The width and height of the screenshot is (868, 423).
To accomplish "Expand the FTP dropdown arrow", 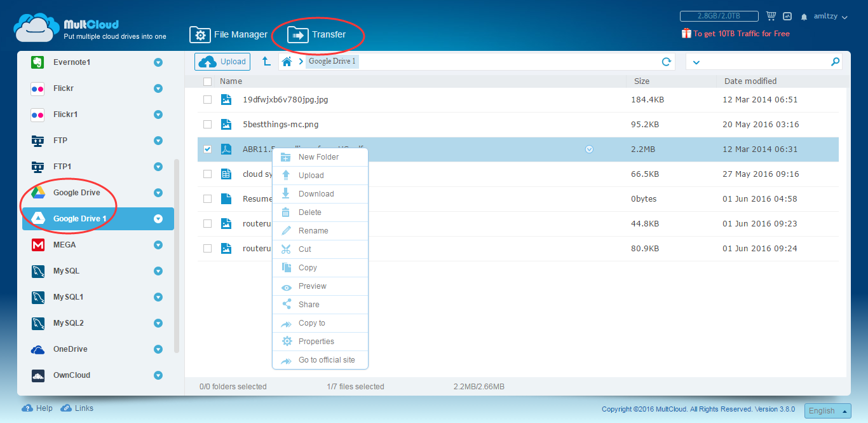I will pyautogui.click(x=158, y=141).
